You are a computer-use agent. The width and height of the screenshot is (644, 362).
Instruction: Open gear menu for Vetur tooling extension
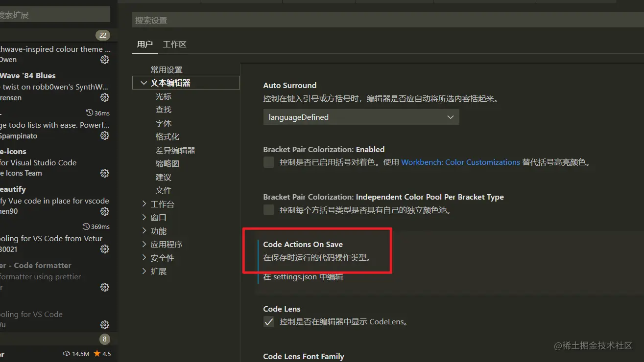pos(105,249)
